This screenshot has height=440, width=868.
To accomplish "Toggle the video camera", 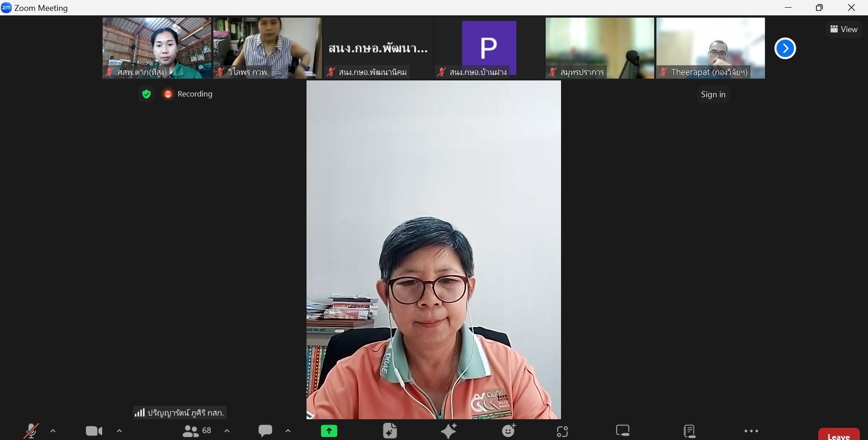I will (94, 431).
